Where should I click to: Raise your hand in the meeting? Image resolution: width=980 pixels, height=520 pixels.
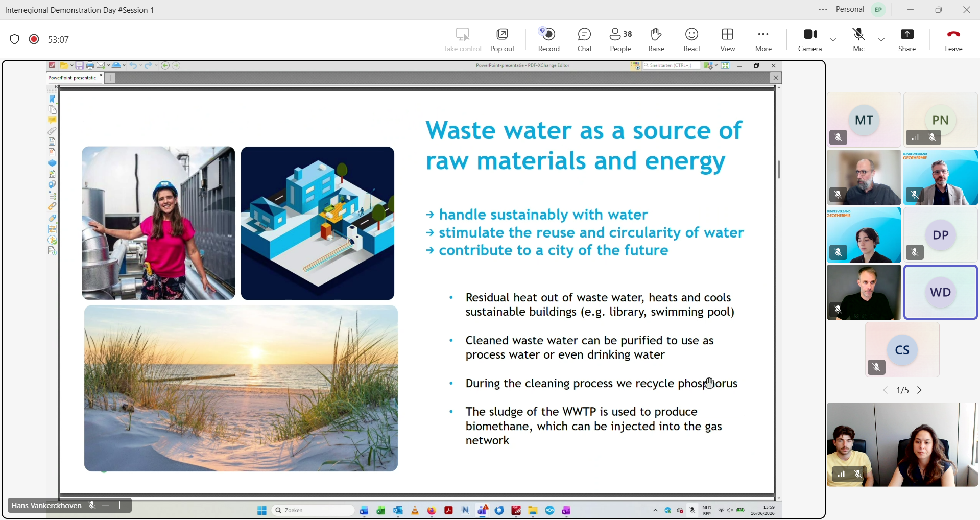click(x=656, y=40)
